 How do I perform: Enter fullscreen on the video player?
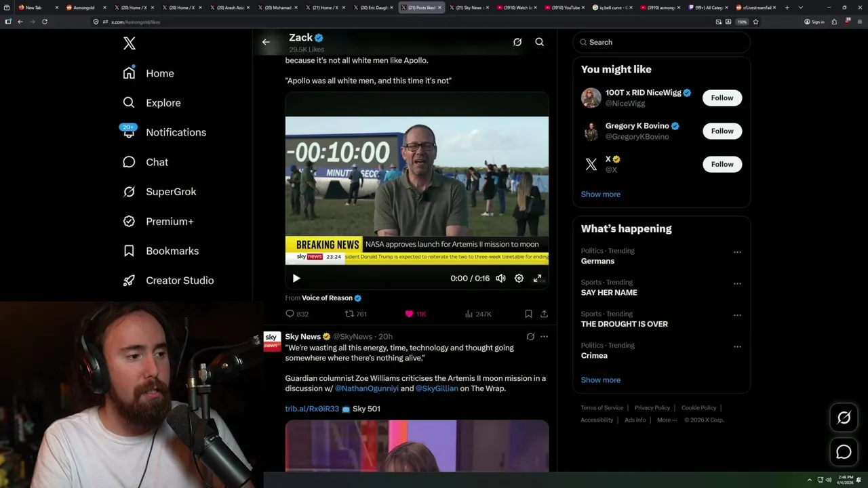(x=537, y=278)
